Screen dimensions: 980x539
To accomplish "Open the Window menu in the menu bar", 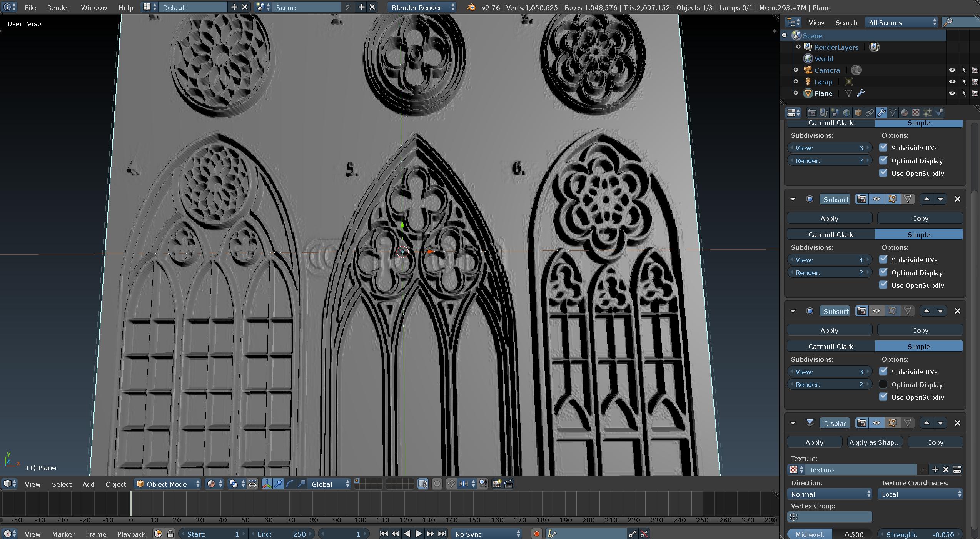I will point(93,7).
